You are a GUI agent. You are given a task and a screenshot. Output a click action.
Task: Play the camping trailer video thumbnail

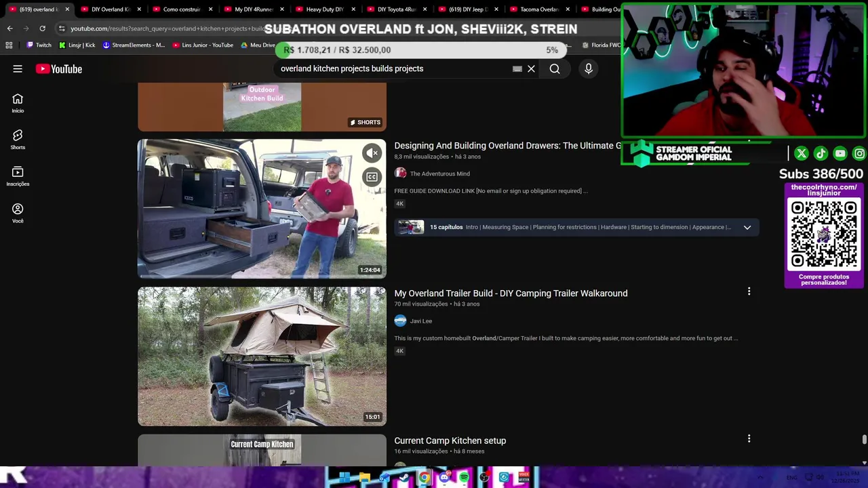(262, 357)
